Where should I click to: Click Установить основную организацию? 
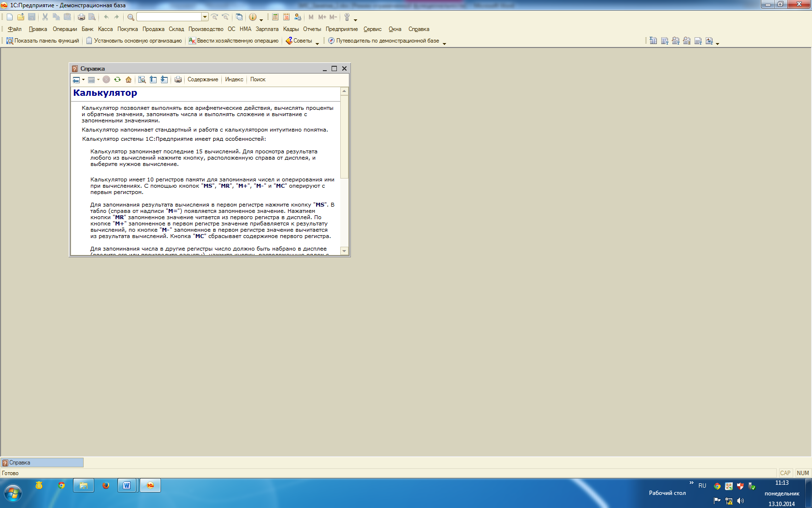134,41
